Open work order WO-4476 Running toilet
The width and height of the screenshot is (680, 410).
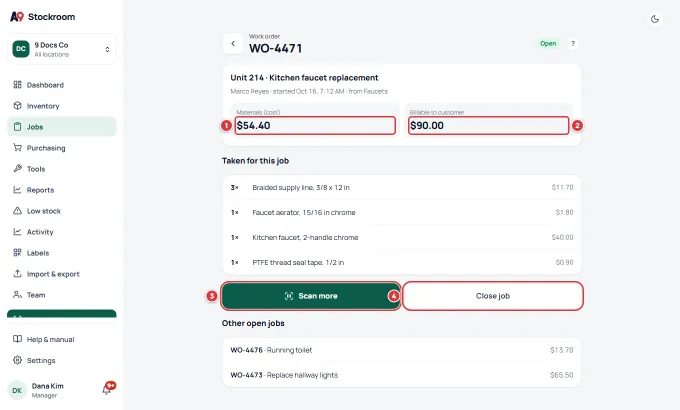[402, 350]
